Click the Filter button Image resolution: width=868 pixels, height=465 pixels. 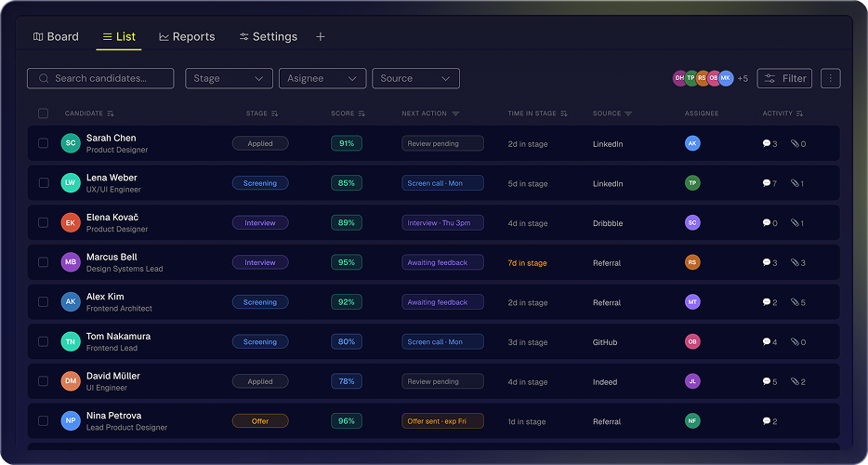784,78
